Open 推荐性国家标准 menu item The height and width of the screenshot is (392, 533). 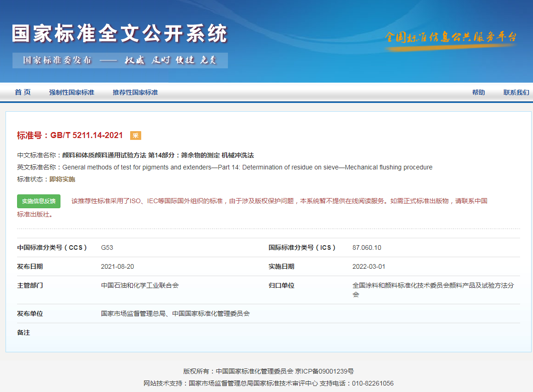tap(135, 92)
